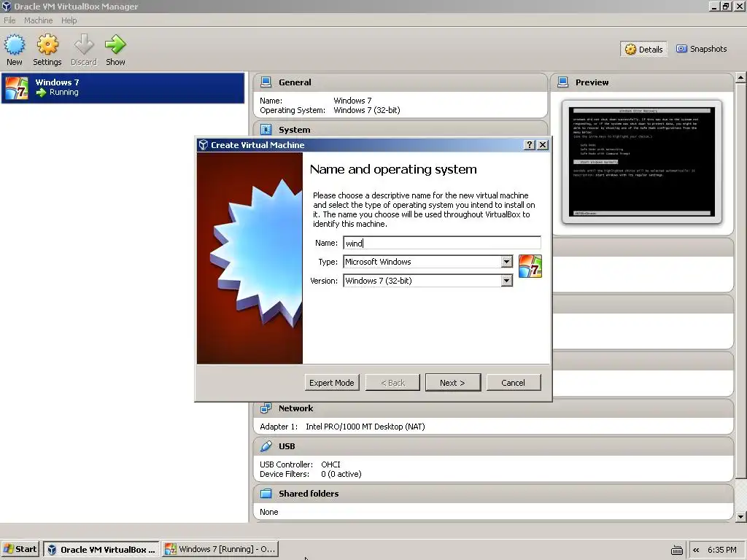Image resolution: width=747 pixels, height=560 pixels.
Task: Click the Windows 7 OS logo beside Type
Action: pyautogui.click(x=530, y=266)
